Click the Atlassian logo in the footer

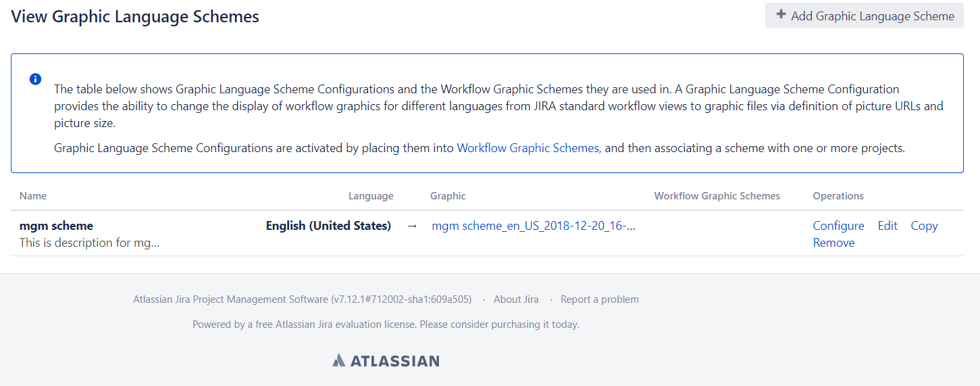[386, 360]
